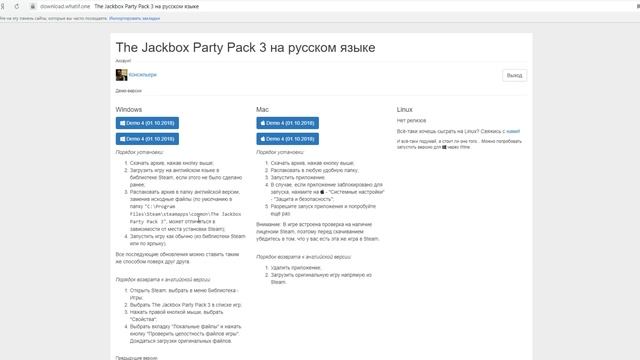Click Mac step 'Удалить приложение'

pos(296,268)
